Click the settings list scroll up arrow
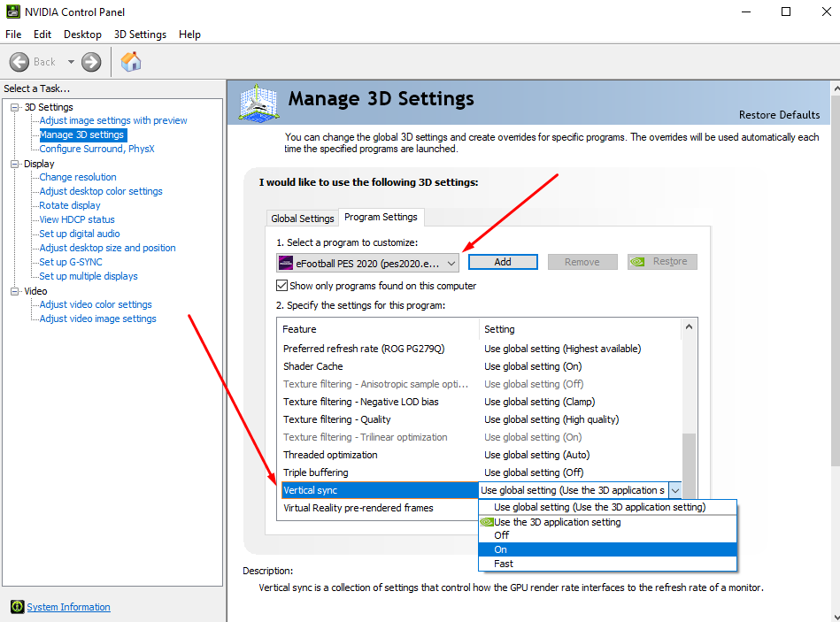840x622 pixels. click(x=689, y=327)
